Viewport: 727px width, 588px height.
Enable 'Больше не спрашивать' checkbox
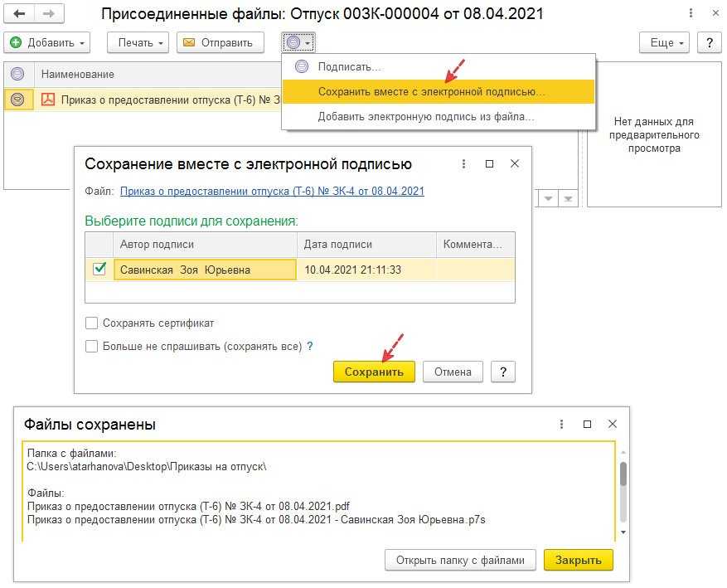click(92, 347)
